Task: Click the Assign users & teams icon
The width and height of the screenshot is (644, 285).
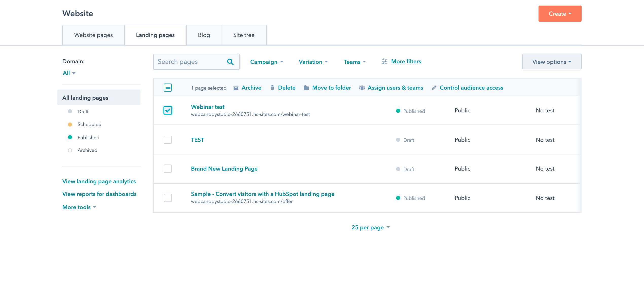Action: click(x=362, y=88)
